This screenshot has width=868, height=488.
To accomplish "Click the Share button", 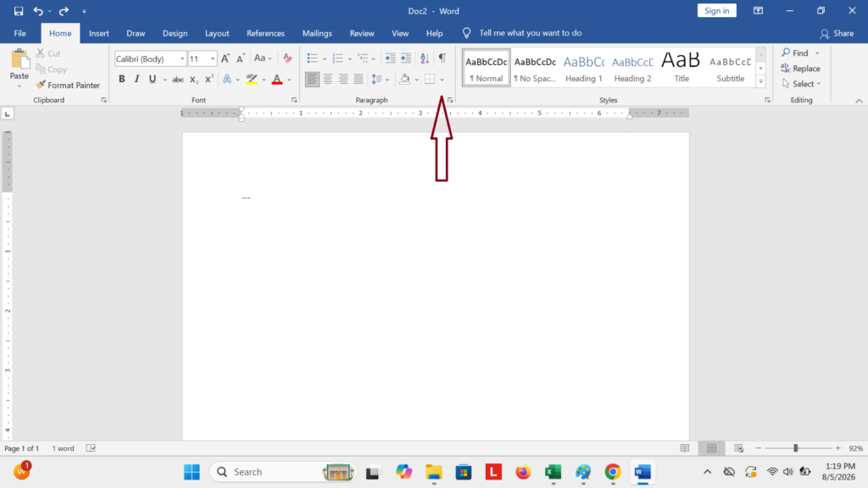I will coord(837,33).
